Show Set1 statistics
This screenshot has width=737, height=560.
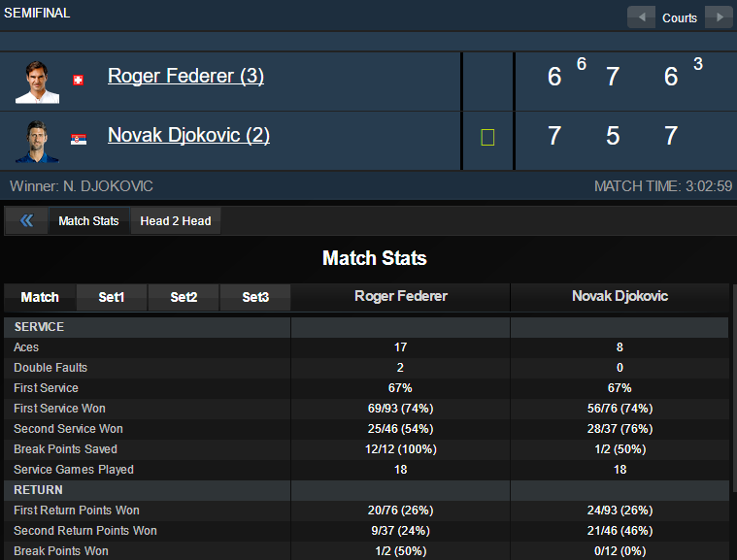pyautogui.click(x=112, y=297)
